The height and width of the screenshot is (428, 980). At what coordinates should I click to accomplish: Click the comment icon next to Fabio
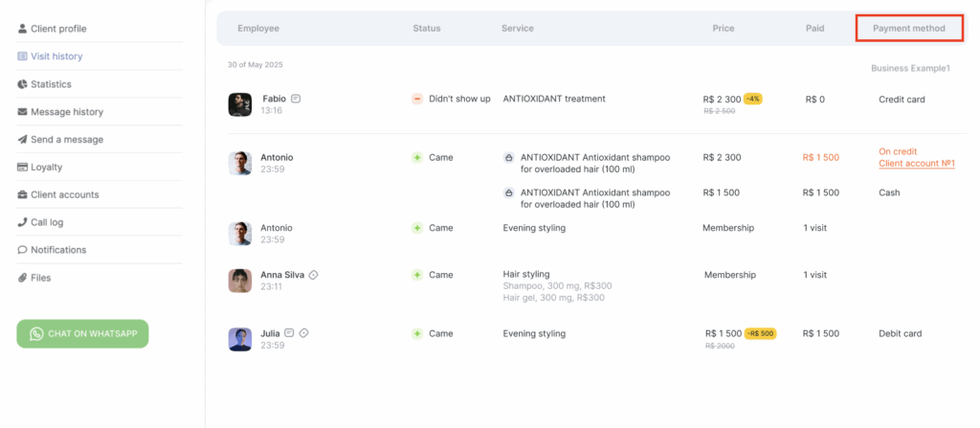pos(297,99)
